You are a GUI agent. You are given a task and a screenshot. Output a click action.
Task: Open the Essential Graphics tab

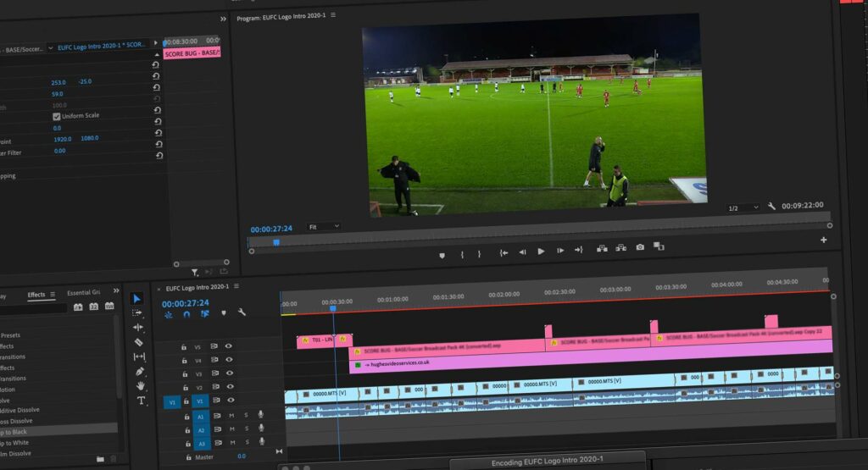tap(84, 293)
